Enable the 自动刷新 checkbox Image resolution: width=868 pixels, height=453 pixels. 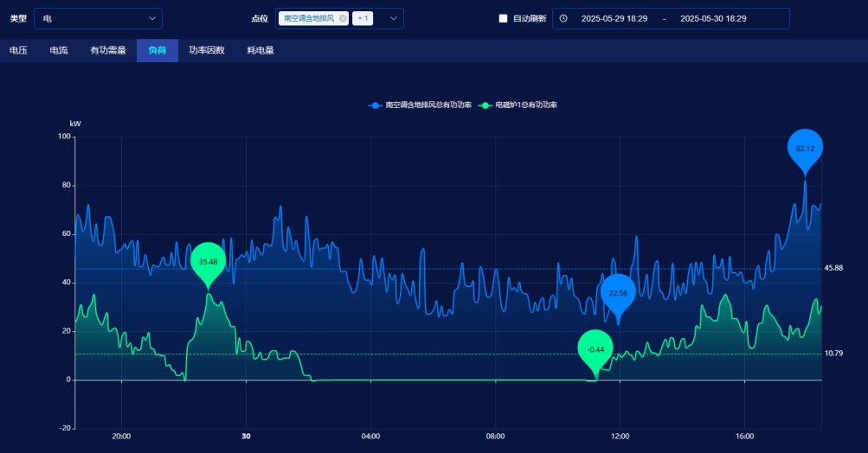click(504, 18)
